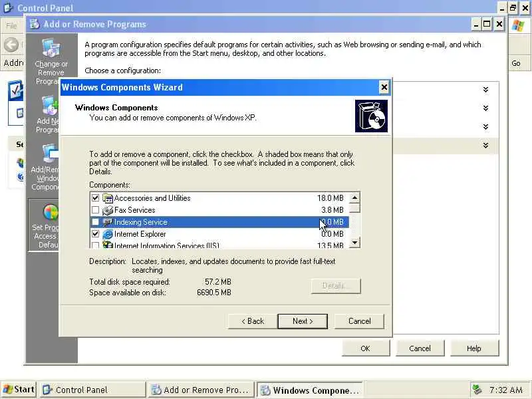532x399 pixels.
Task: Click the Control Panel title bar icon
Action: coord(8,7)
